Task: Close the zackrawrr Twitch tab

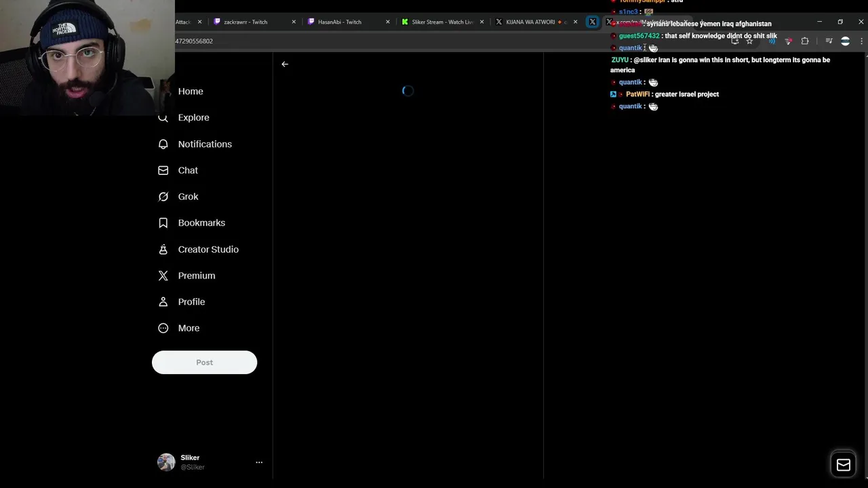Action: pos(294,22)
